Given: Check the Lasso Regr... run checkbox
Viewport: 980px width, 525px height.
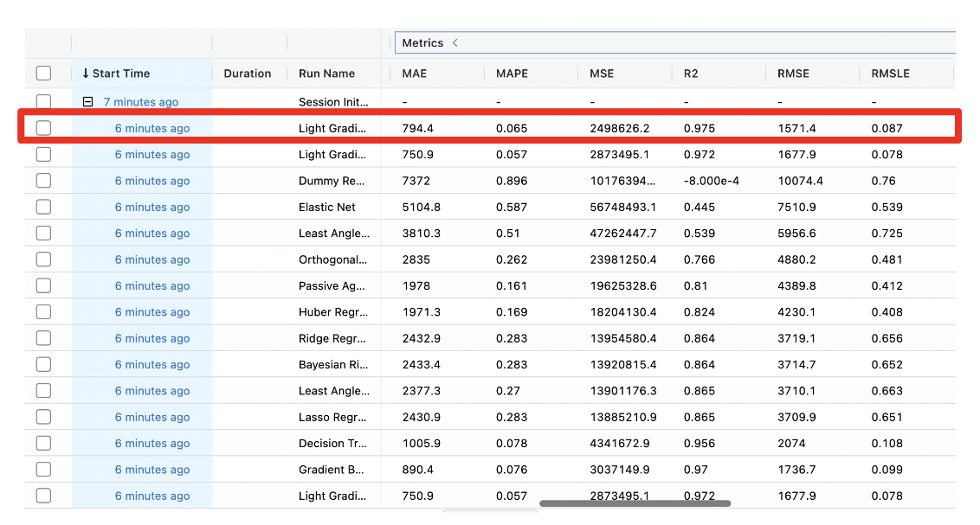Looking at the screenshot, I should [44, 416].
